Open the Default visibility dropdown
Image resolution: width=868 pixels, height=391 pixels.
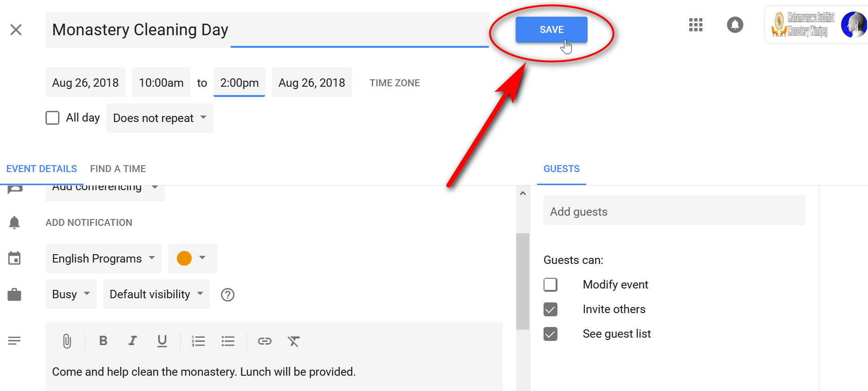pyautogui.click(x=156, y=295)
